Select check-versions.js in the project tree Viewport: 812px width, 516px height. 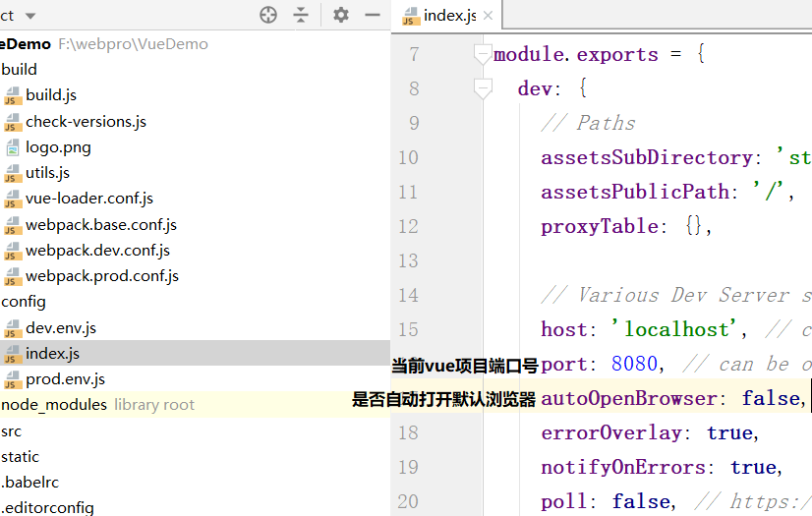tap(86, 121)
